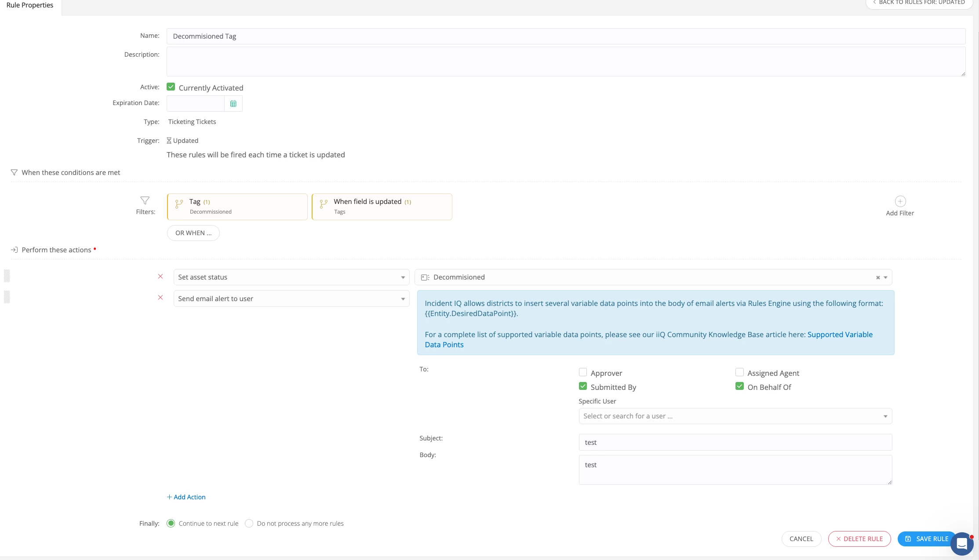
Task: Open Supported Variable Data Points link
Action: point(840,335)
